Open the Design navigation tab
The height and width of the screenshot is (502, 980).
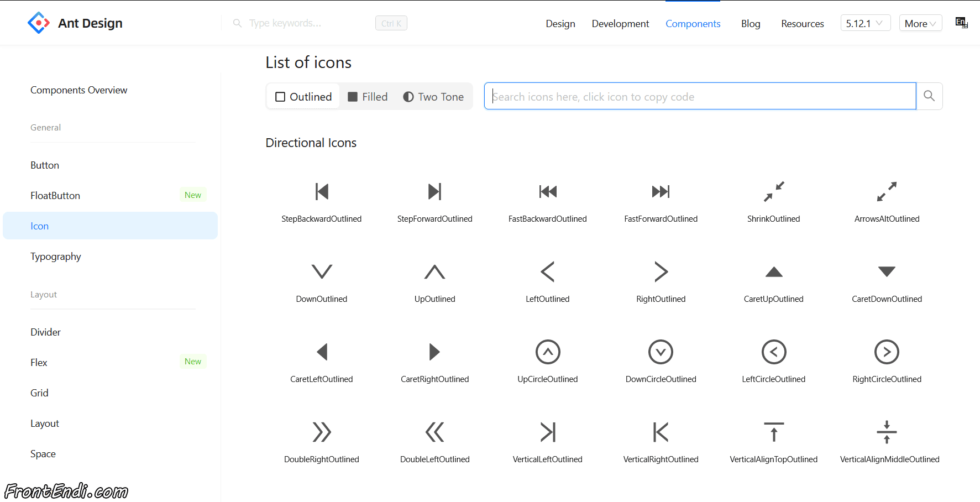(560, 24)
